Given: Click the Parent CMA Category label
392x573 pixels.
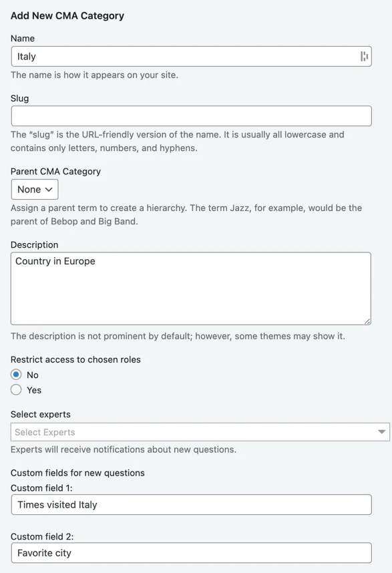Looking at the screenshot, I should [x=55, y=172].
